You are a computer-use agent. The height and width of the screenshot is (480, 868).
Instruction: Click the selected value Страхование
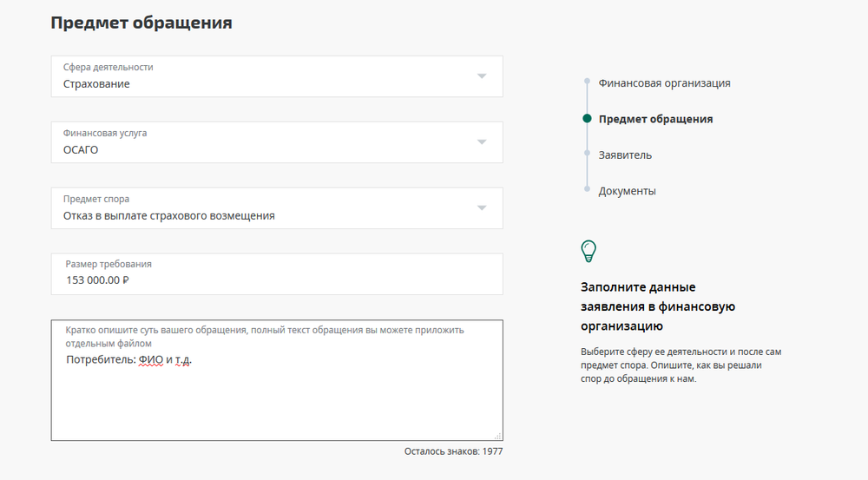coord(96,84)
